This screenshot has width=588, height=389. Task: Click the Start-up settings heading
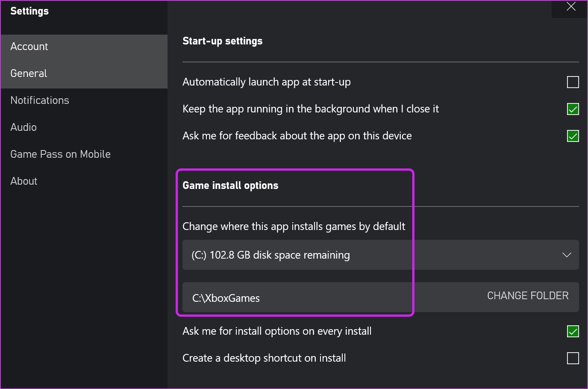coord(223,41)
